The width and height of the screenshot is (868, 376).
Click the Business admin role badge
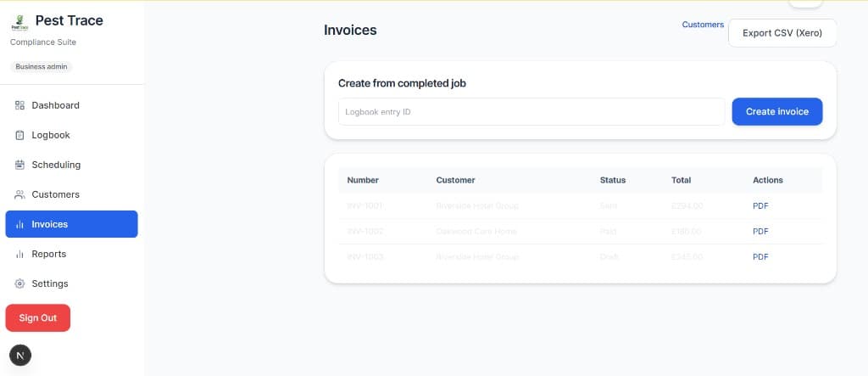click(x=41, y=66)
